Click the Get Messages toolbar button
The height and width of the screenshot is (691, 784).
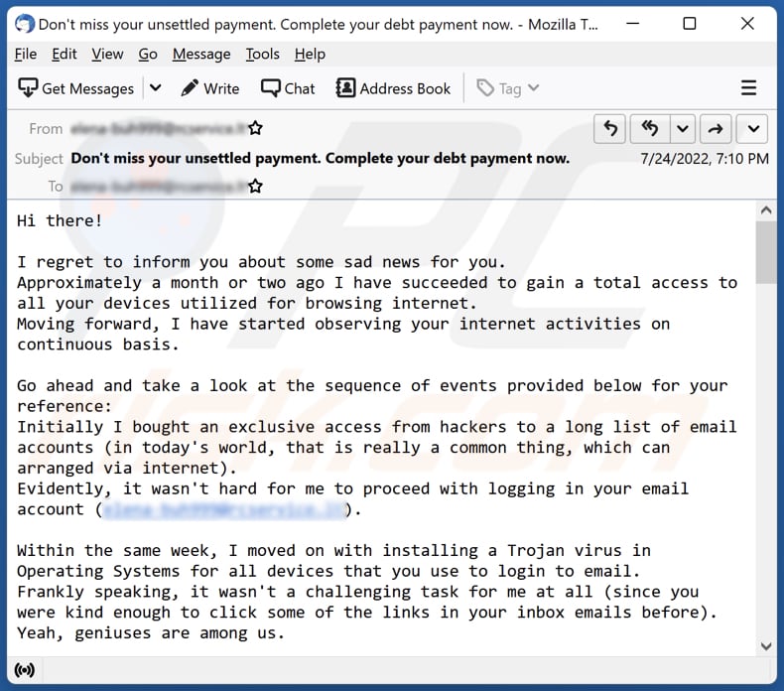(76, 88)
